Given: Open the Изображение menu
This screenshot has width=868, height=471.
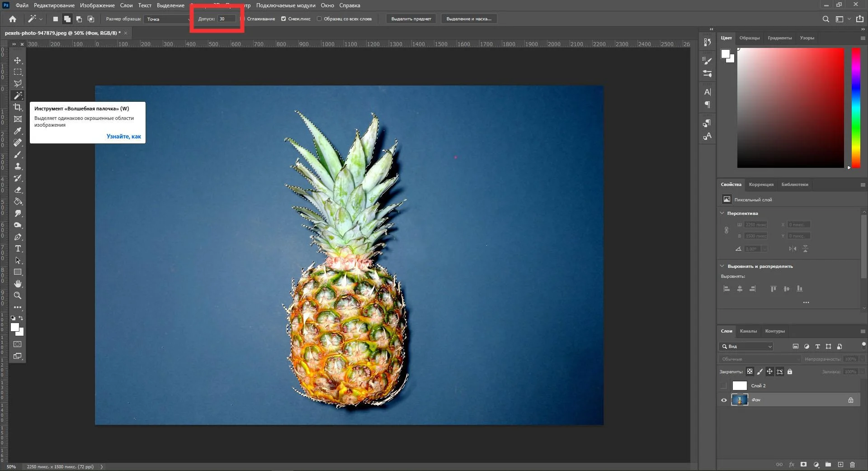Looking at the screenshot, I should pos(97,5).
